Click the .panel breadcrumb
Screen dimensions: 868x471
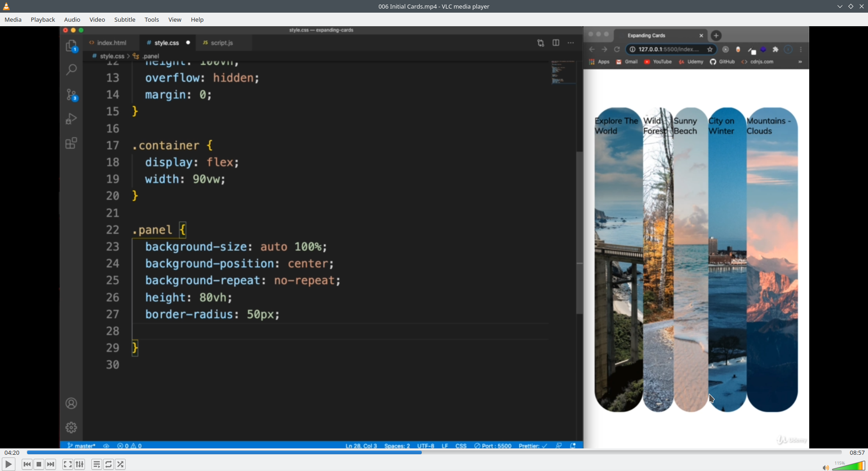(x=151, y=56)
